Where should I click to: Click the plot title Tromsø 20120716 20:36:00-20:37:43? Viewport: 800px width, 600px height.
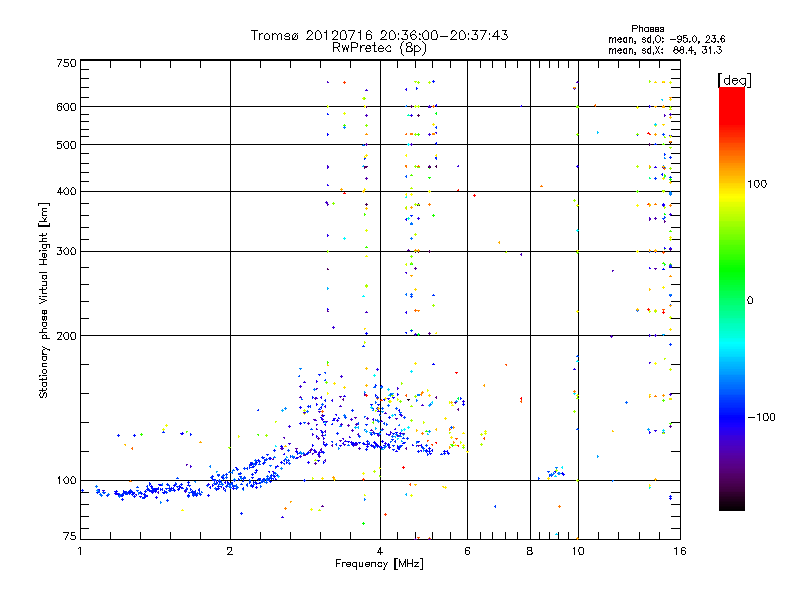[379, 35]
